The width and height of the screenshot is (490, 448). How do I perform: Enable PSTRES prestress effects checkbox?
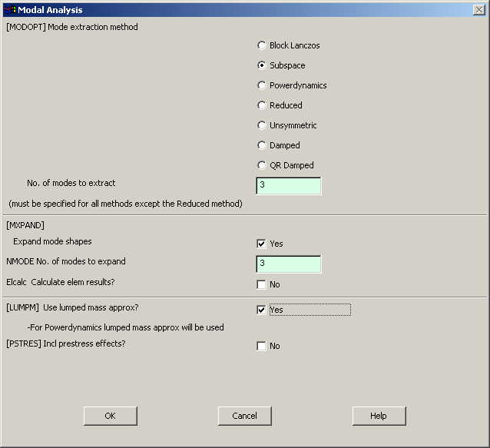[261, 346]
